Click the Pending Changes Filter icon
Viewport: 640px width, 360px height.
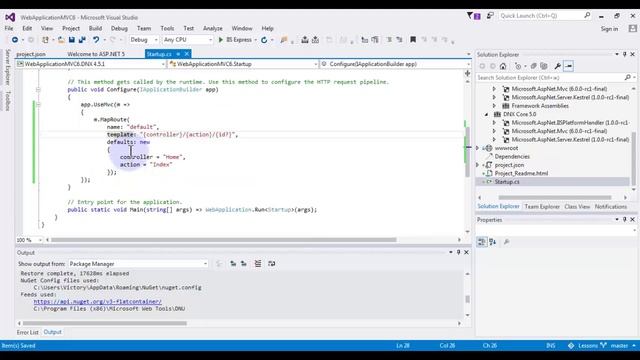pyautogui.click(x=518, y=66)
